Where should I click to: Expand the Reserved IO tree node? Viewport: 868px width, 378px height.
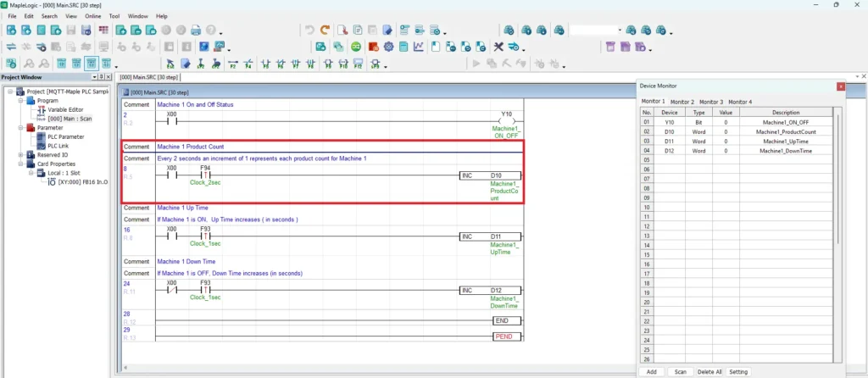pyautogui.click(x=20, y=155)
